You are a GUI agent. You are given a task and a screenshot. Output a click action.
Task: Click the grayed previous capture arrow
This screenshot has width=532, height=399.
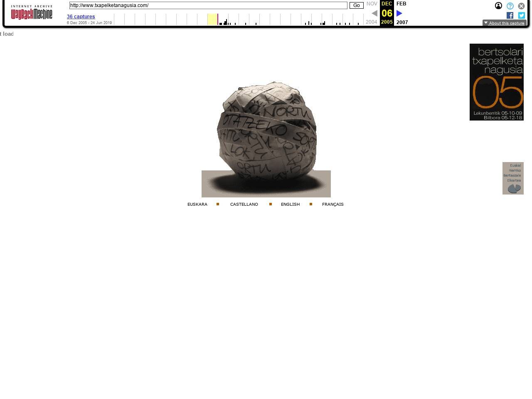(374, 13)
